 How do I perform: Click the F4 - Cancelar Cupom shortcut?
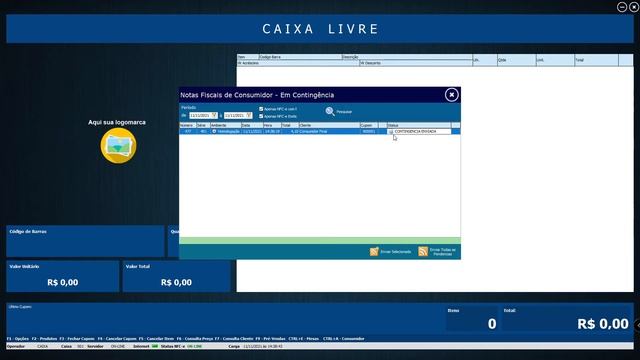coord(117,338)
